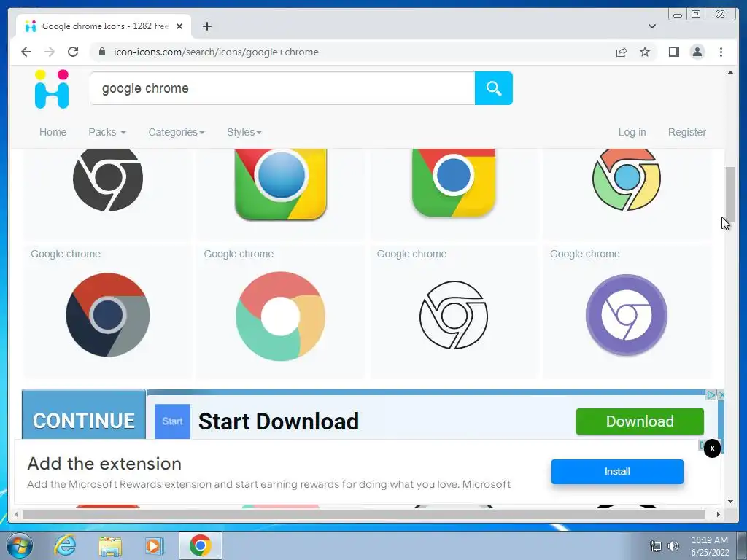747x560 pixels.
Task: View the site security padlock info
Action: pyautogui.click(x=101, y=52)
